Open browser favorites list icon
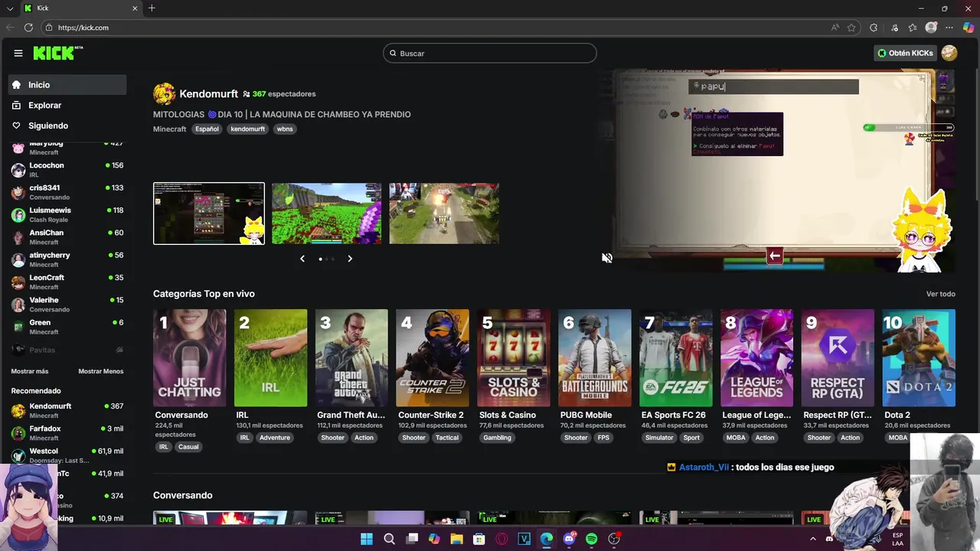This screenshot has height=551, width=980. pos(913,28)
